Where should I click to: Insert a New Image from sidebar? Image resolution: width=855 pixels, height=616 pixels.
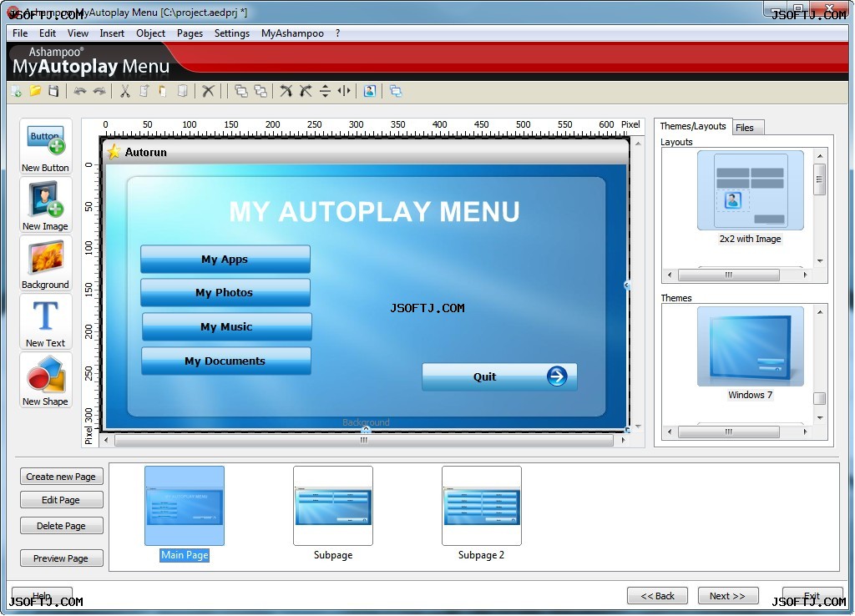coord(45,205)
